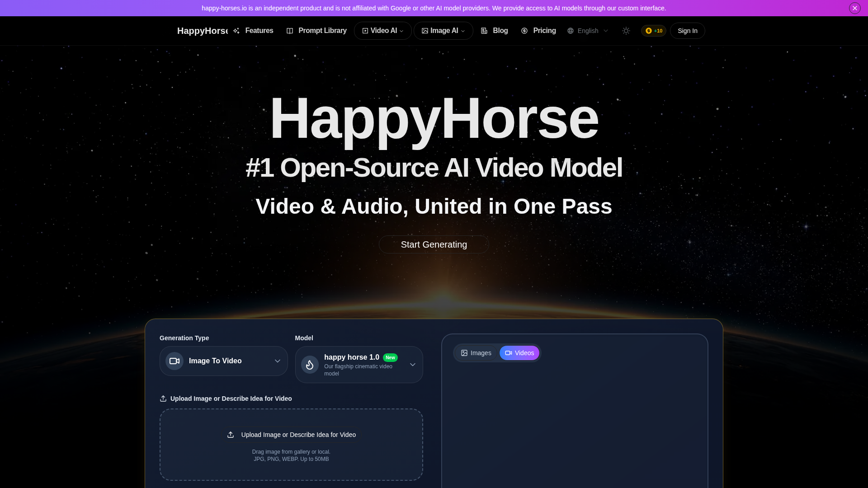This screenshot has width=868, height=488.
Task: Expand the happy horse 1.0 model chevron
Action: click(x=413, y=365)
